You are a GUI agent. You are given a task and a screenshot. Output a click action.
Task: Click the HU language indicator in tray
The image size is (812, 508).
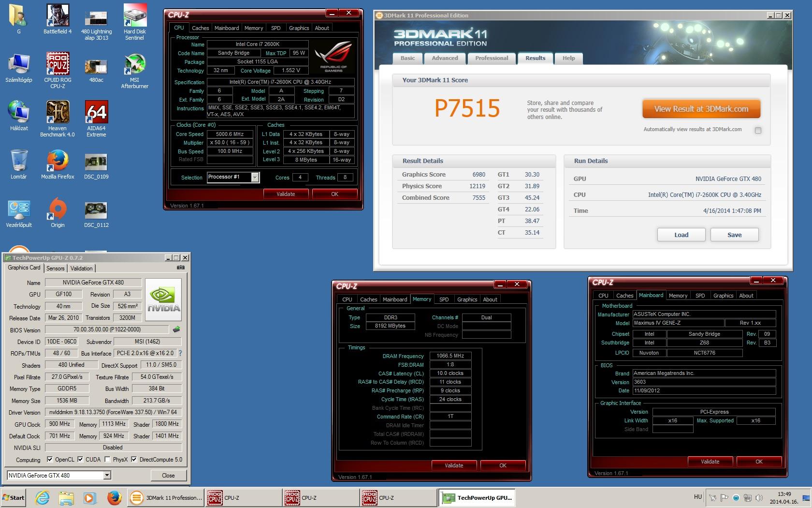697,497
